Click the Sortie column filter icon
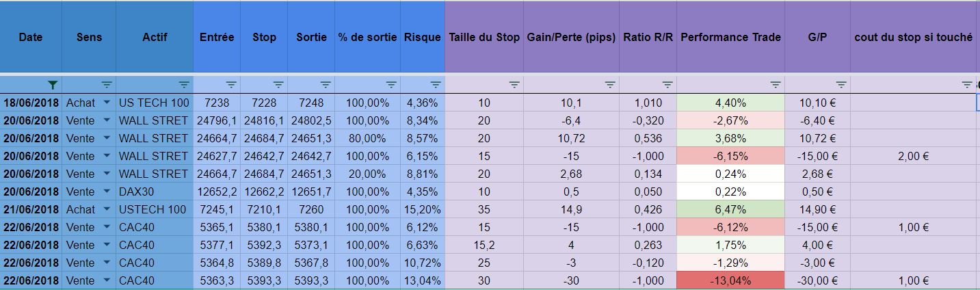Viewport: 980px width, 290px height. 326,85
